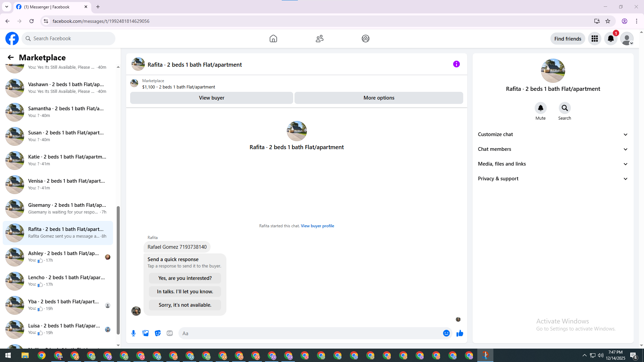
Task: Click the voice clip microphone icon
Action: (133, 333)
